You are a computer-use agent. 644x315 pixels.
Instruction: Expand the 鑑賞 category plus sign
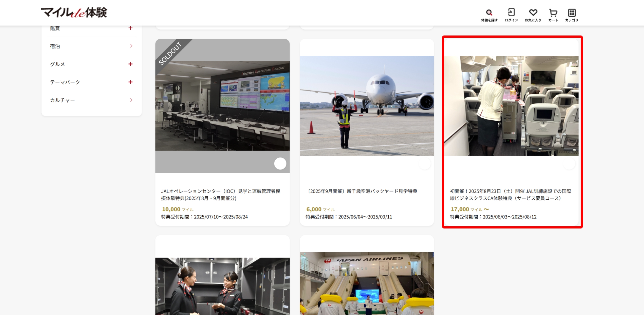(x=130, y=28)
